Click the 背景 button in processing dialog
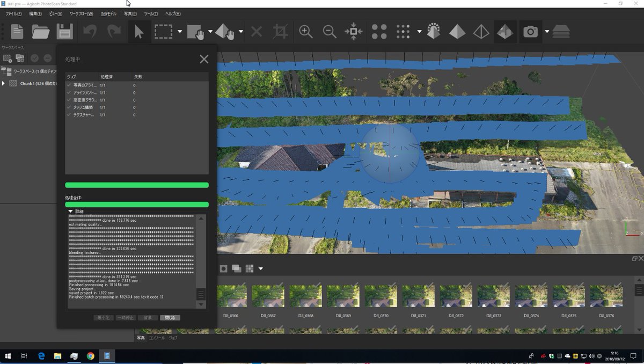 148,318
